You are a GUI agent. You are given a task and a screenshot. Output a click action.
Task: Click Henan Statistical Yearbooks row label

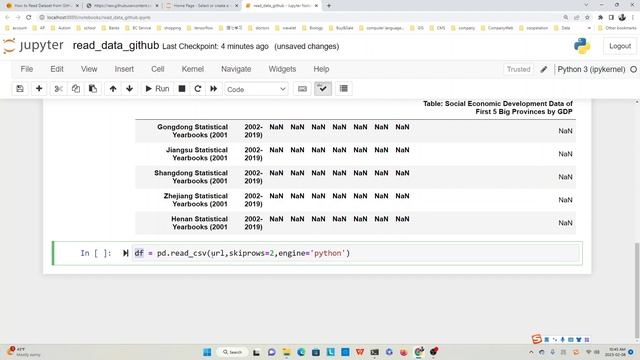pyautogui.click(x=199, y=223)
